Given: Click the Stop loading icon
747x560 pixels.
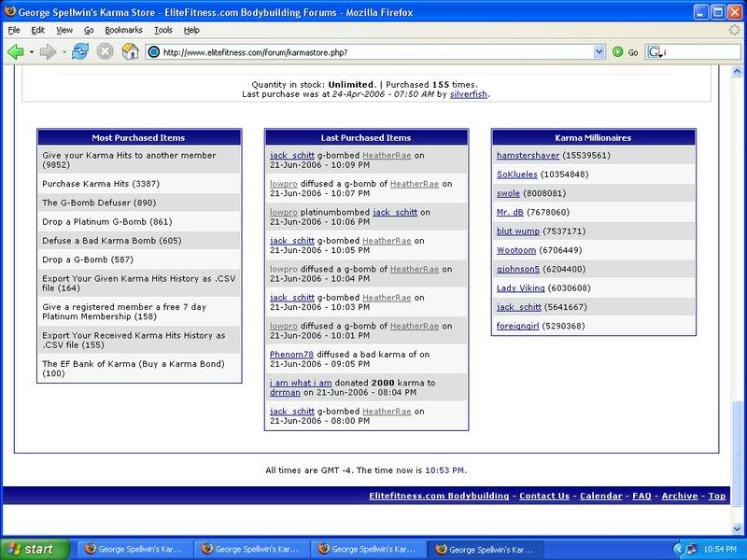Looking at the screenshot, I should coord(106,52).
